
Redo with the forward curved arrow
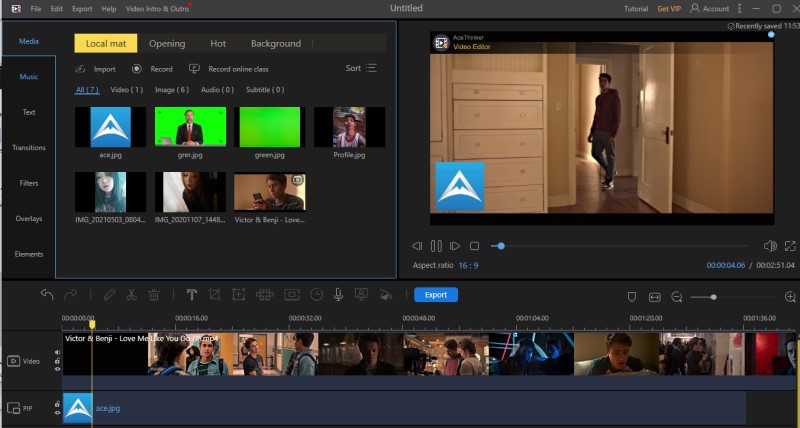[x=70, y=295]
